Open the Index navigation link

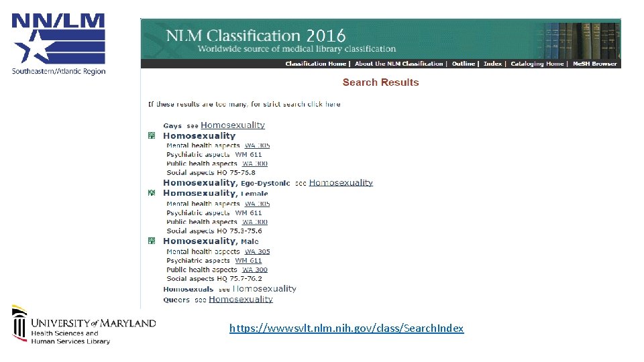[x=492, y=64]
